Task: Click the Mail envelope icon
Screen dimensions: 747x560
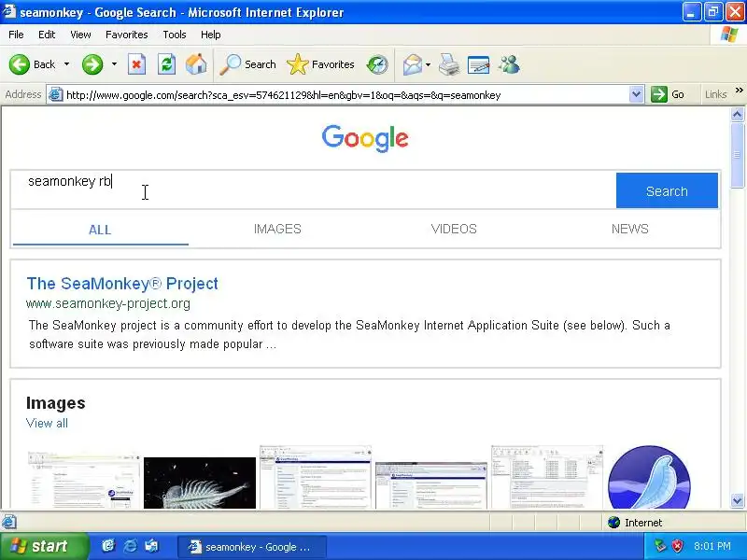Action: 412,64
